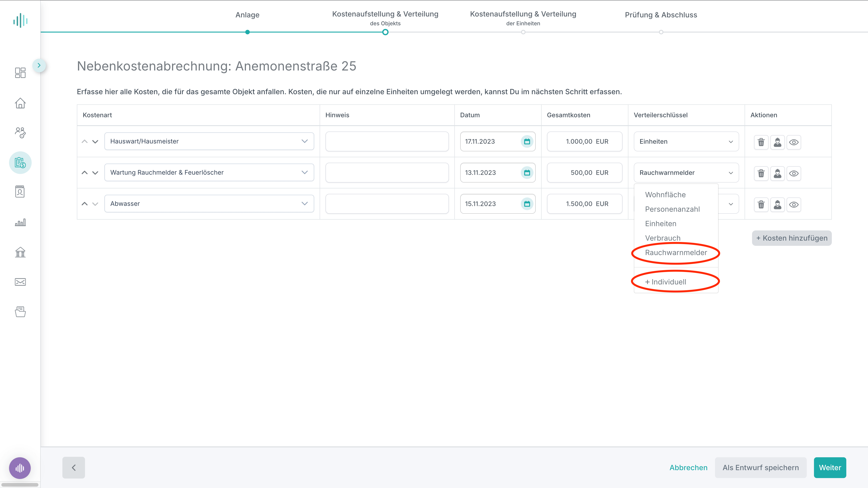Screen dimensions: 868x488
Task: Click the Prüfung & Abschluss progress marker dot
Action: pyautogui.click(x=661, y=32)
